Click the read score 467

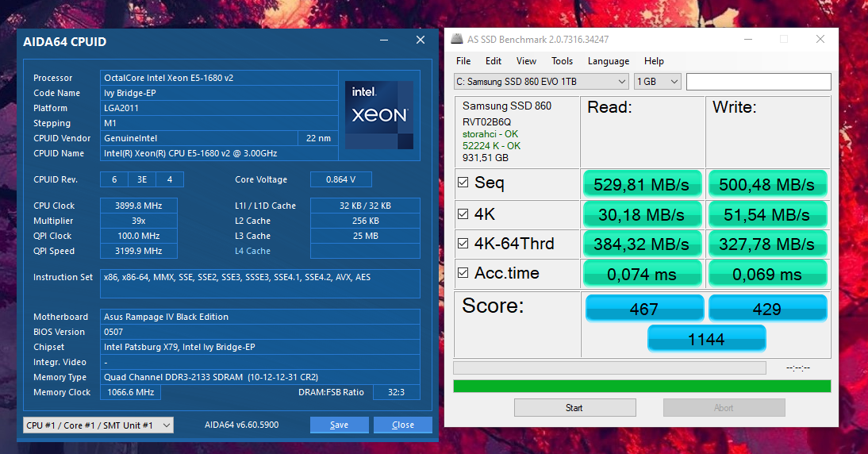point(644,309)
